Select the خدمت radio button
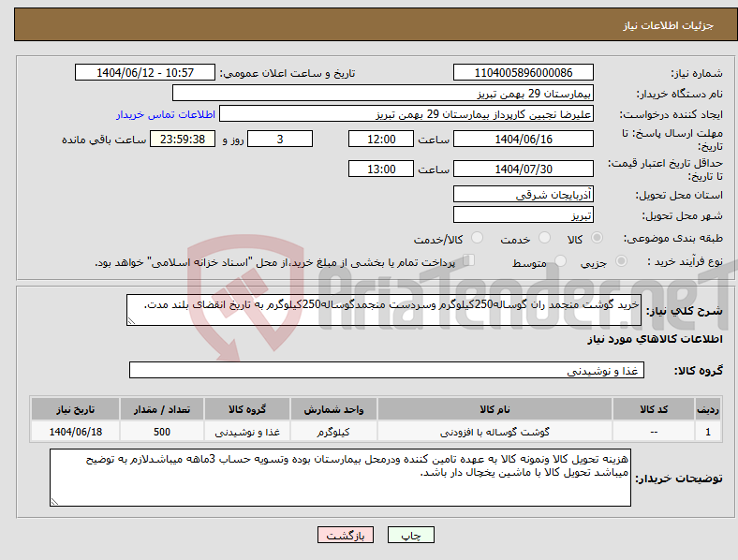 544,238
